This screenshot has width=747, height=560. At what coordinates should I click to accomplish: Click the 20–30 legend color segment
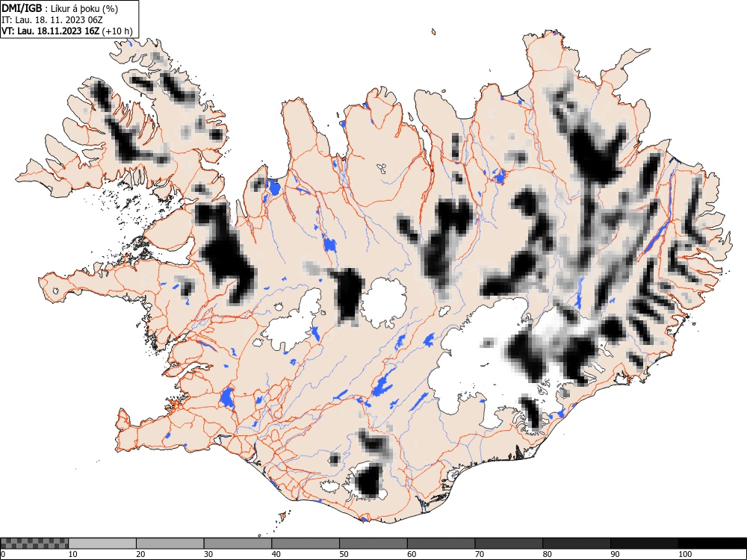click(x=170, y=544)
